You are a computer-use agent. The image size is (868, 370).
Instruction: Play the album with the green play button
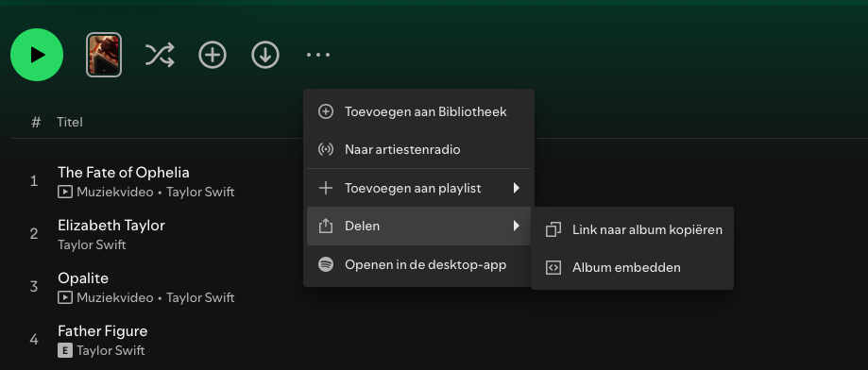(37, 55)
